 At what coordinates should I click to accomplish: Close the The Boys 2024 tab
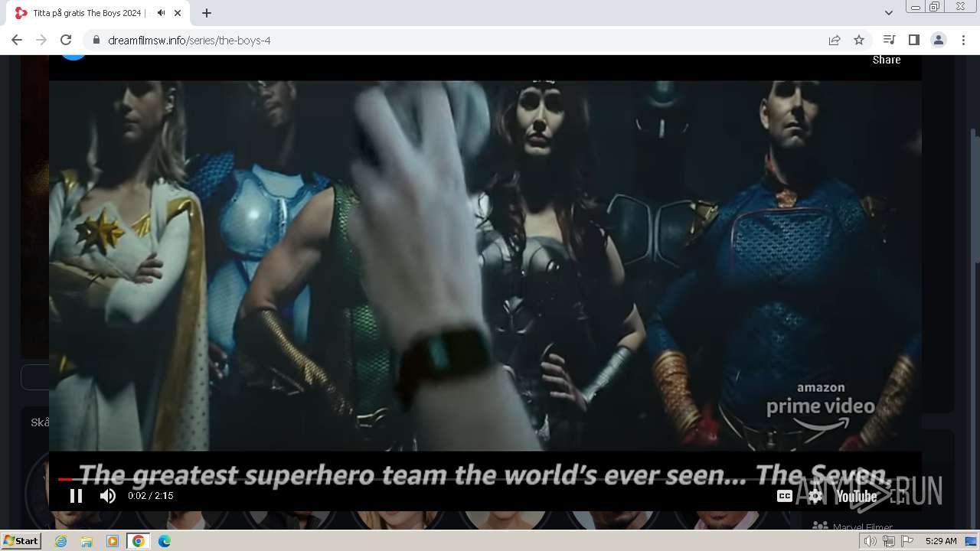tap(178, 13)
